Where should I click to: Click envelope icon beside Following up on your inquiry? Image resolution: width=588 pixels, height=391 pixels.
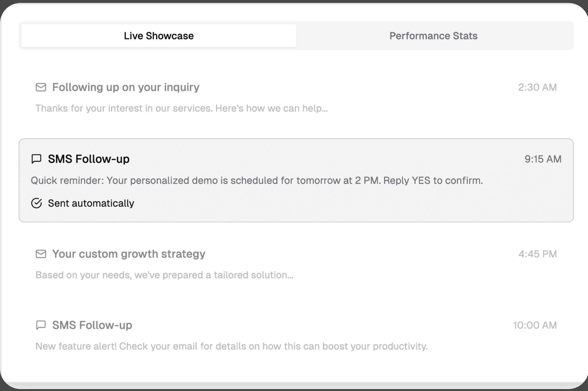pyautogui.click(x=41, y=87)
